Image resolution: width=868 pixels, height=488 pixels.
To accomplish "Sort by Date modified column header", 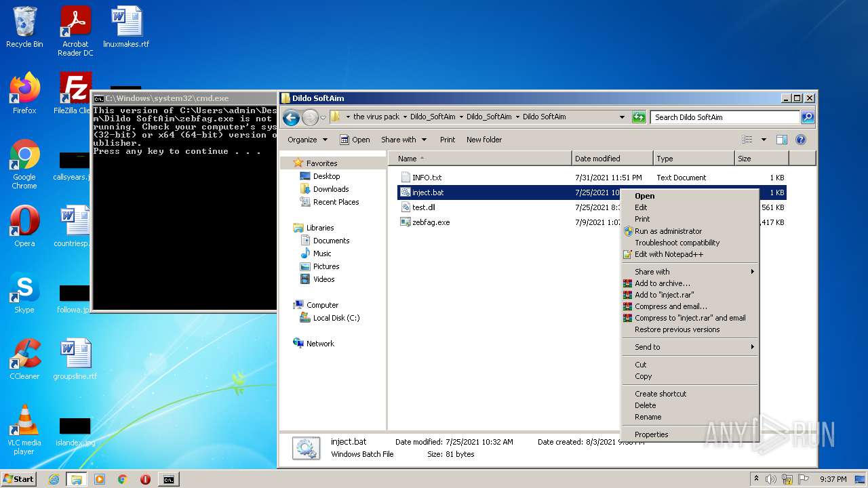I will [612, 159].
